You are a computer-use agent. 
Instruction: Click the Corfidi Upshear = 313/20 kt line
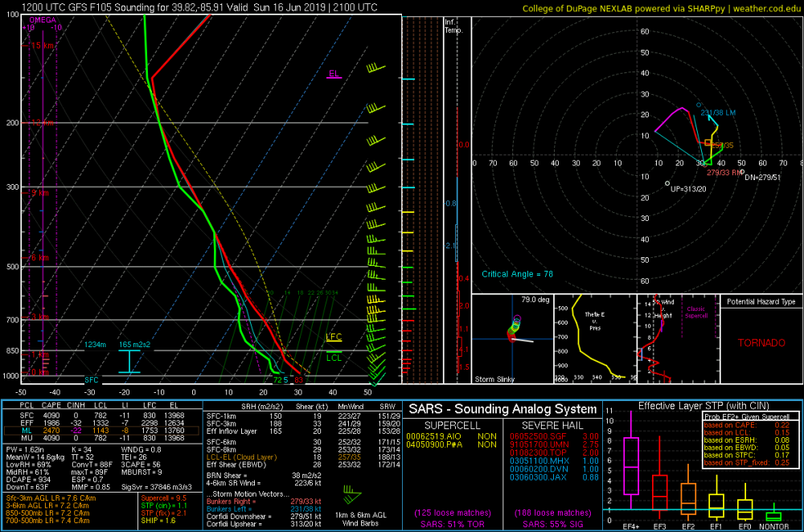264,524
